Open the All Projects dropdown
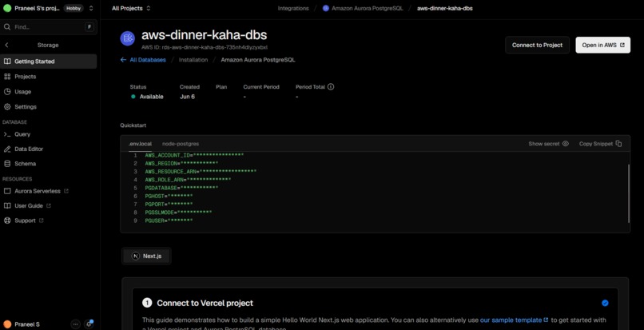644x330 pixels. tap(131, 8)
